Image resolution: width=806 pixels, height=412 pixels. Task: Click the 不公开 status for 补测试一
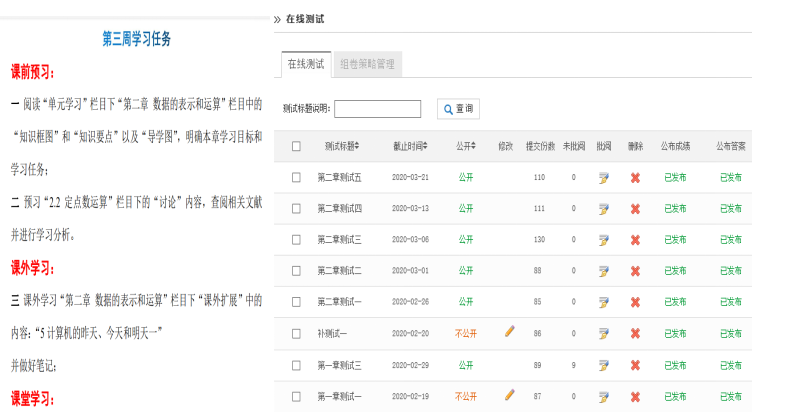tap(466, 333)
